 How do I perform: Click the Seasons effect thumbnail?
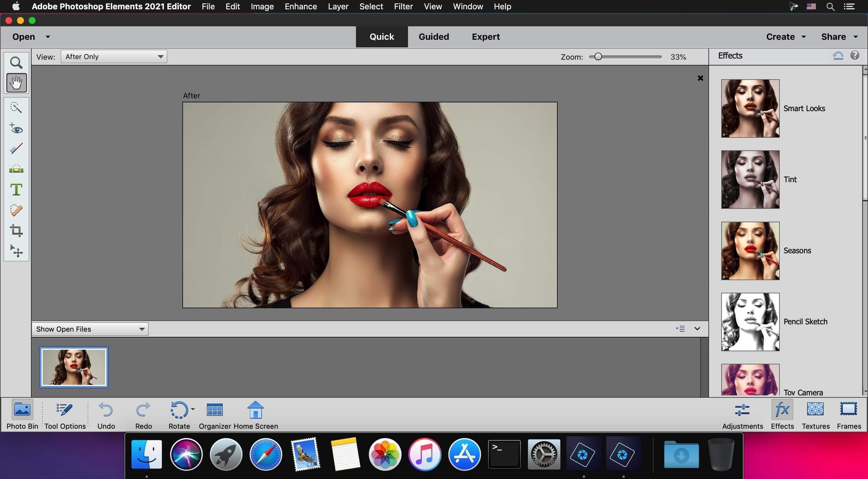750,250
